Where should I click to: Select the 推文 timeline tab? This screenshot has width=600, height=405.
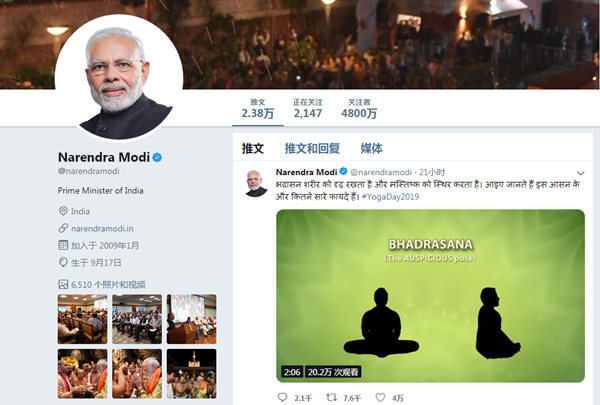tap(253, 148)
